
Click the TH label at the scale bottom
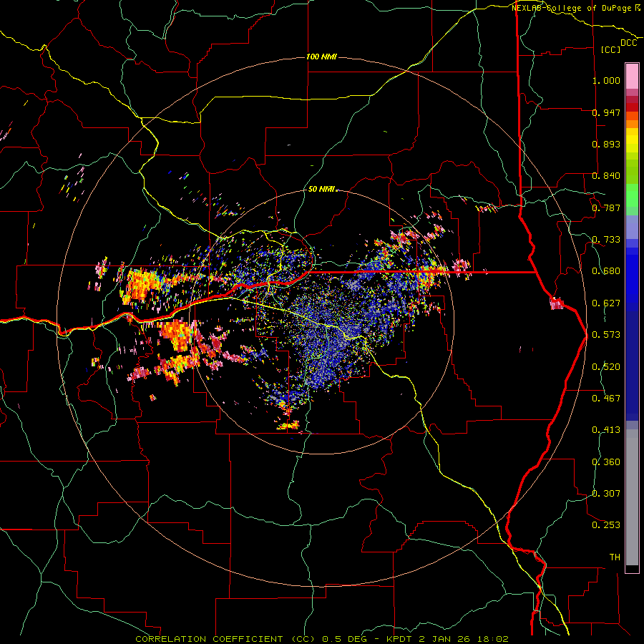pos(615,557)
